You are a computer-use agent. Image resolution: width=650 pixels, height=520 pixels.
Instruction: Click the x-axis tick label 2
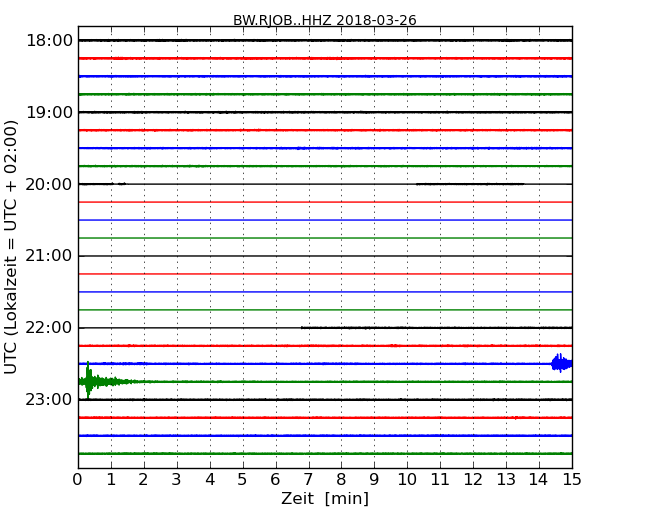pyautogui.click(x=143, y=480)
